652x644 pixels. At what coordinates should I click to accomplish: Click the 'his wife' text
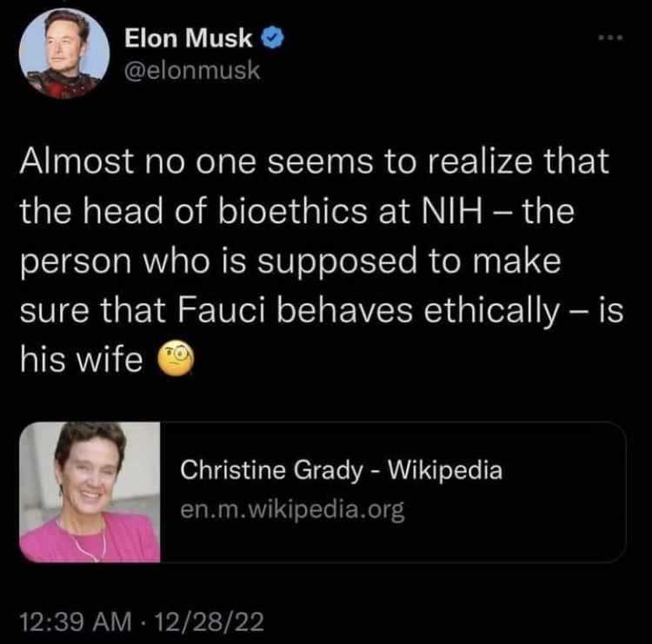(x=82, y=359)
